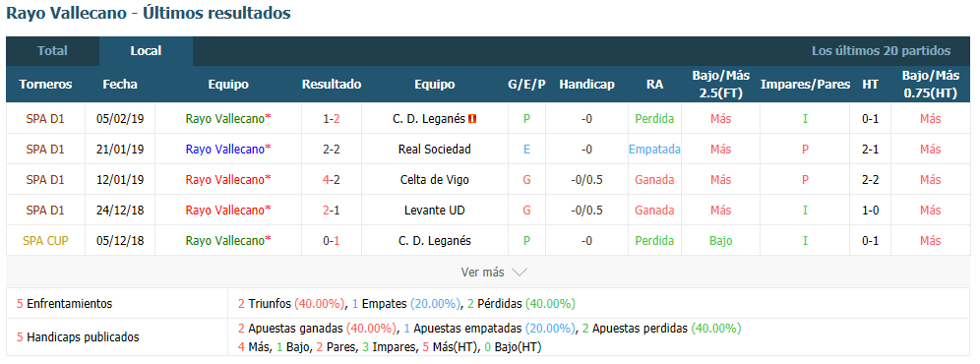
Task: Expand the Ver más chevron arrow
Action: pos(520,273)
